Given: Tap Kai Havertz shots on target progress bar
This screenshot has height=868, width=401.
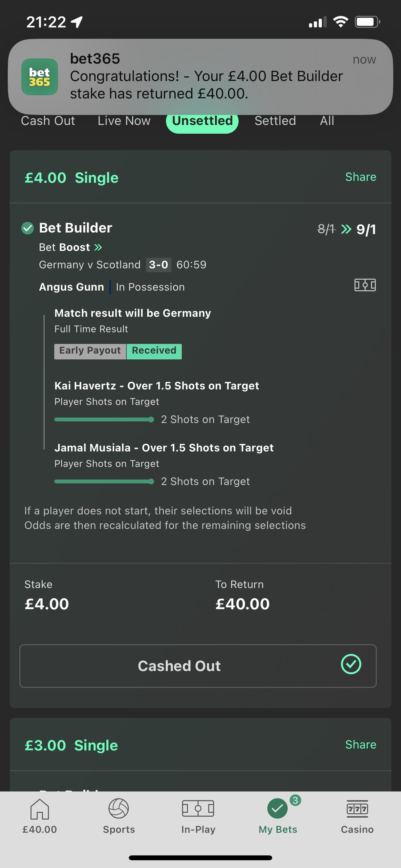Looking at the screenshot, I should tap(104, 419).
